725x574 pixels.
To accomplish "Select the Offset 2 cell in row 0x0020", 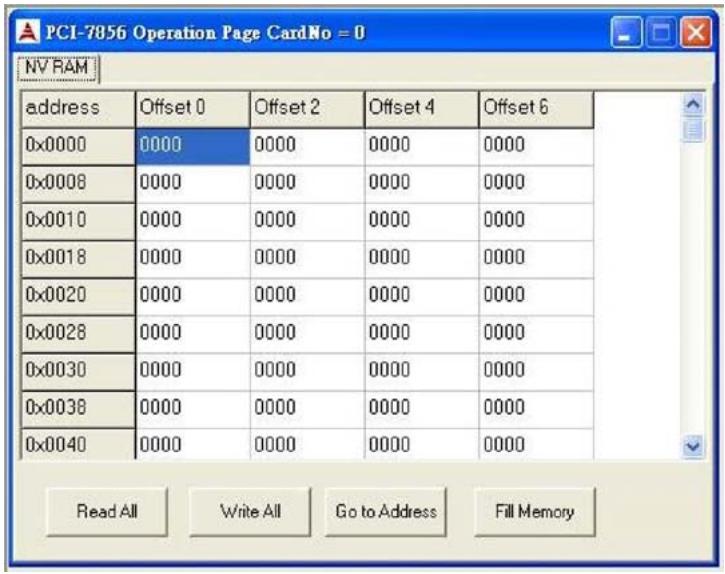I will [307, 296].
